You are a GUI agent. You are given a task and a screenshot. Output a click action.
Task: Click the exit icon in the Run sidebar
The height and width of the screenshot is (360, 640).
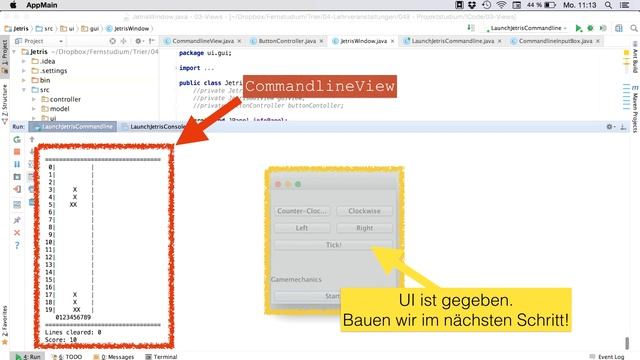coord(17,189)
